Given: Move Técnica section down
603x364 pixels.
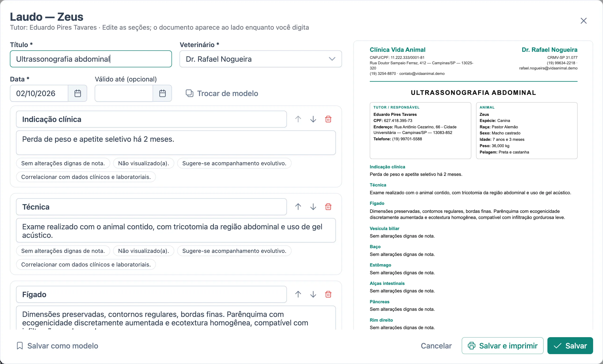Looking at the screenshot, I should click(313, 207).
